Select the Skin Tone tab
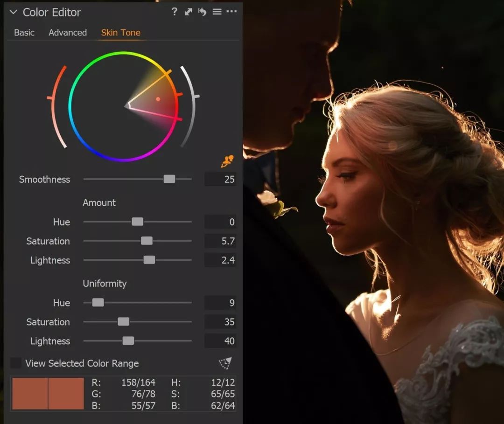 (x=120, y=33)
